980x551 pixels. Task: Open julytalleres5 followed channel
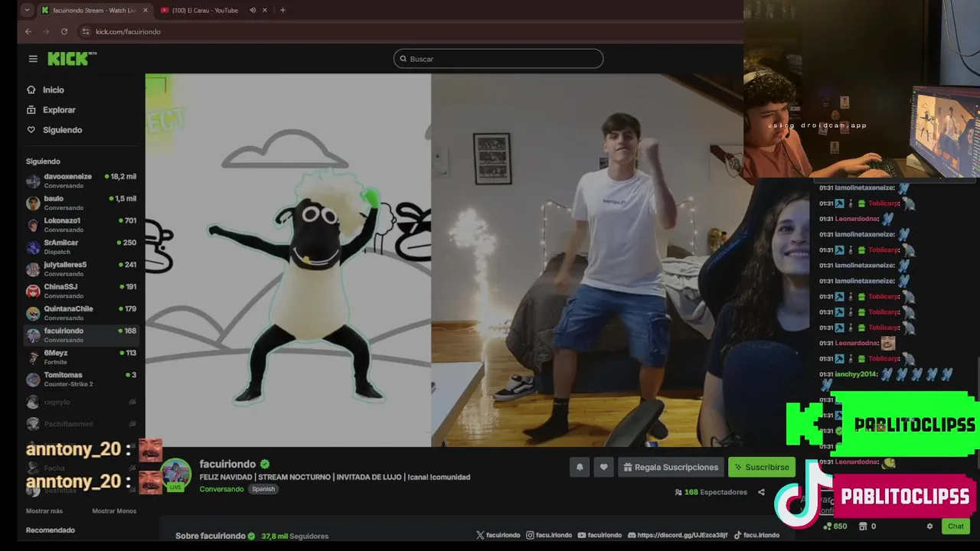(81, 269)
